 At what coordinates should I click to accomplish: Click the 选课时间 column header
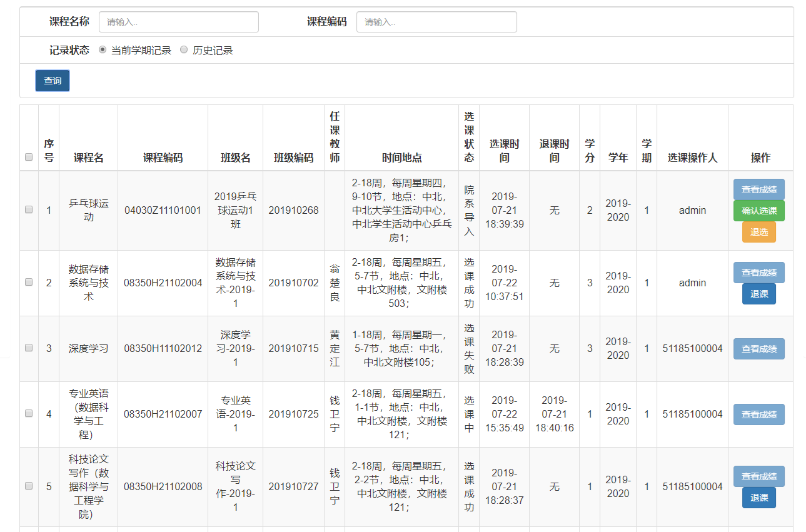[x=504, y=151]
